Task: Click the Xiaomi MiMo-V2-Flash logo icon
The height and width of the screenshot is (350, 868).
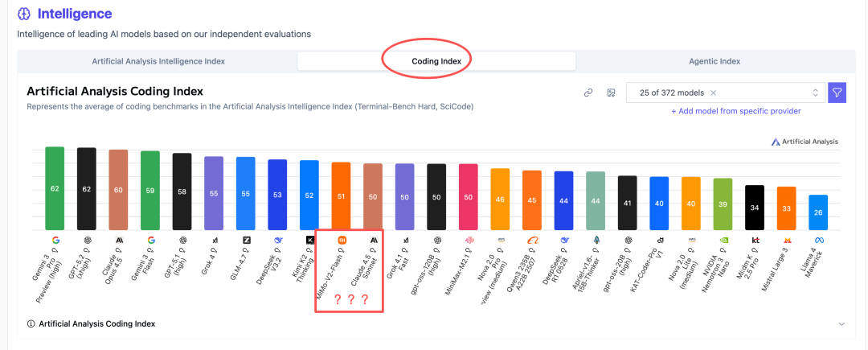Action: click(x=342, y=240)
